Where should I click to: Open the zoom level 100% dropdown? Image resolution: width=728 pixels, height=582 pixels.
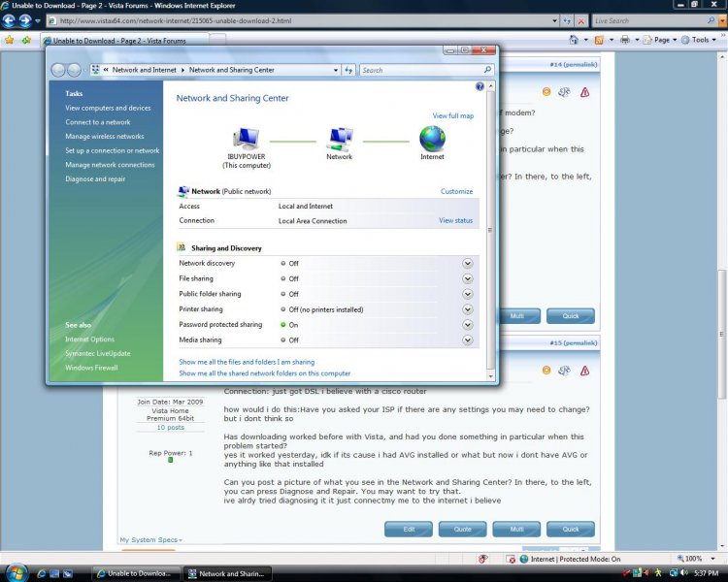click(712, 559)
